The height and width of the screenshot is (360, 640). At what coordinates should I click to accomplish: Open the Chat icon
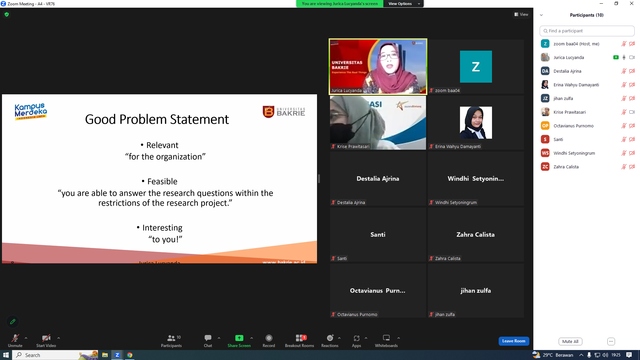(x=208, y=338)
